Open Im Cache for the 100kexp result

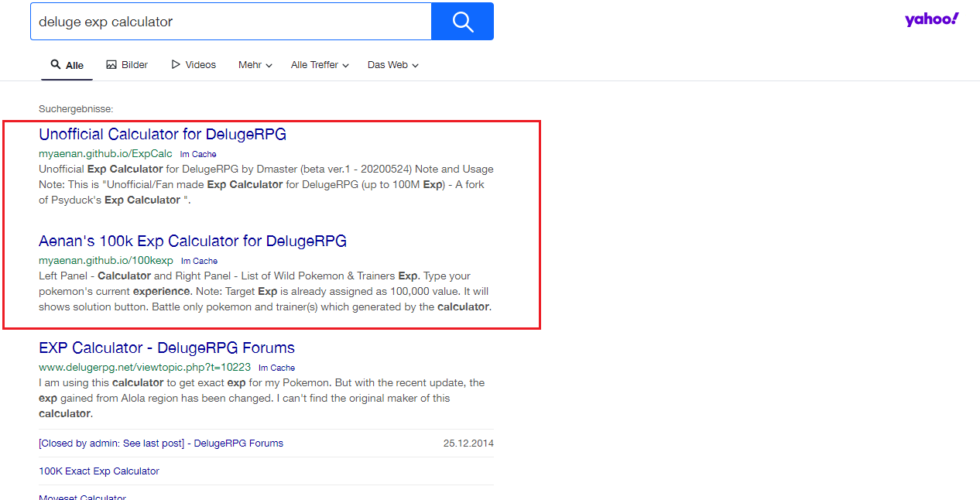(199, 261)
